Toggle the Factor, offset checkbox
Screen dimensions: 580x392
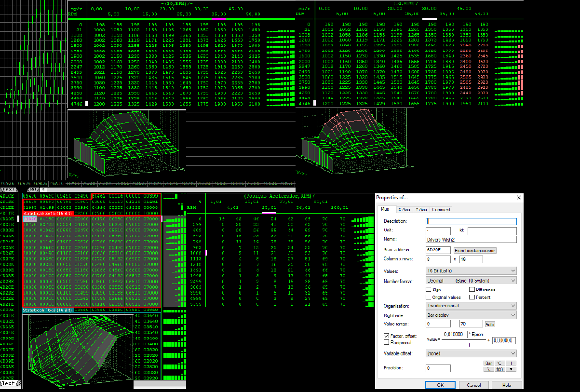click(386, 336)
